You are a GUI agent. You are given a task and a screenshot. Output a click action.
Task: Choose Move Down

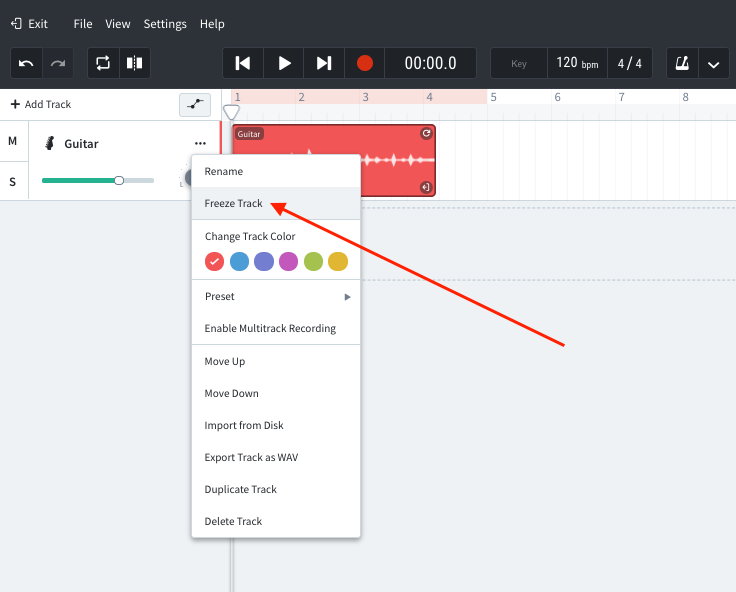276,393
